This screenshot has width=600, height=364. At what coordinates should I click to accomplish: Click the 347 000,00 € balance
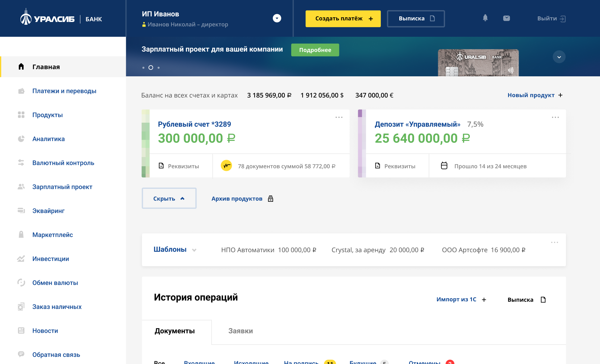point(374,95)
